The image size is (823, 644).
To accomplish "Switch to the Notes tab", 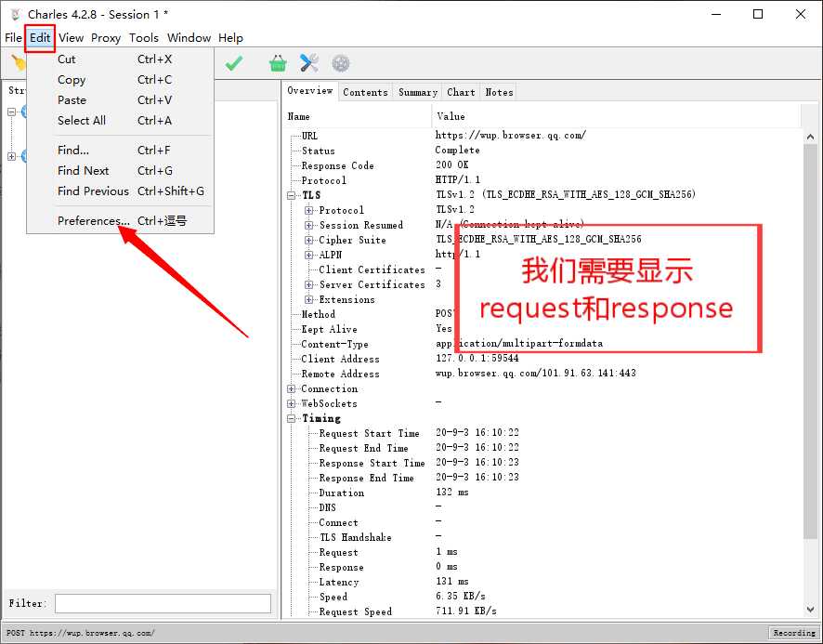I will pyautogui.click(x=499, y=92).
